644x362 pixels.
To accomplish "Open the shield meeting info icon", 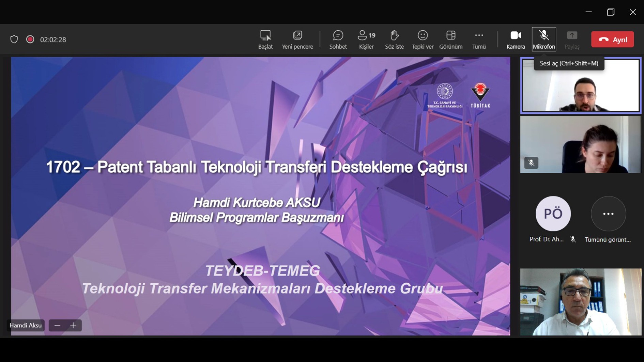I will coord(14,39).
